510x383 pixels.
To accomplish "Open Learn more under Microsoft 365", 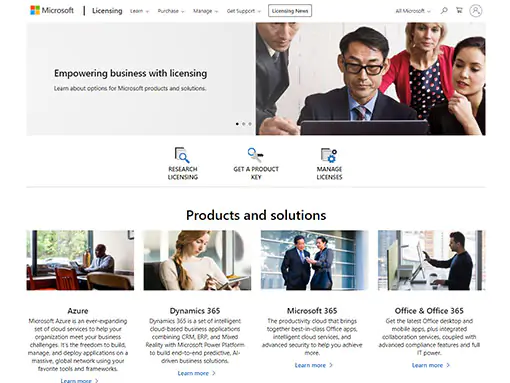I will click(314, 365).
